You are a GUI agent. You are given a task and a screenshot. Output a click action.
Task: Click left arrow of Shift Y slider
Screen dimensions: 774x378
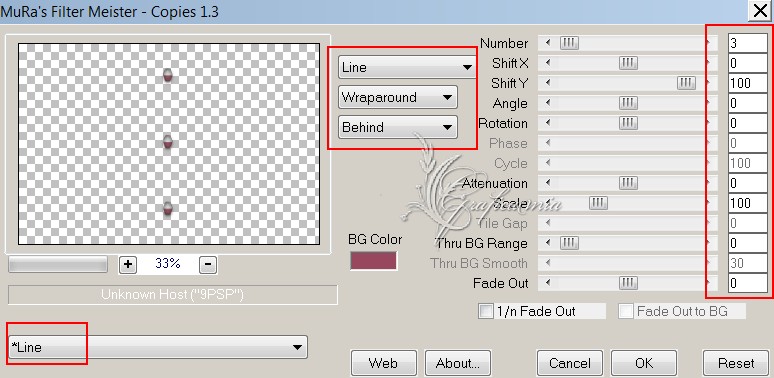pos(548,83)
